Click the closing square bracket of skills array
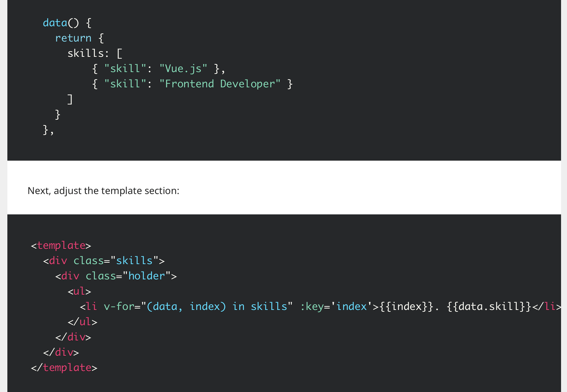 (x=70, y=99)
